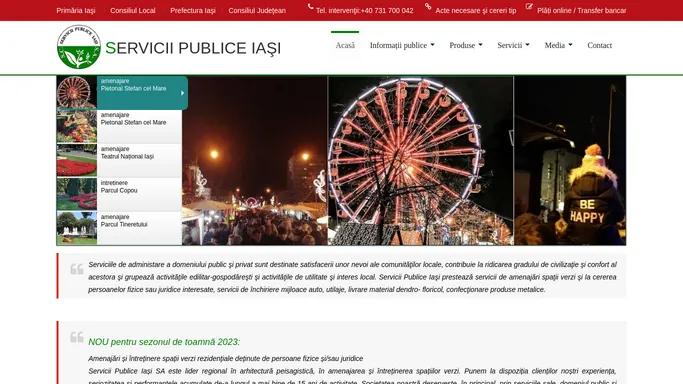Open the Contact menu item

[x=599, y=45]
